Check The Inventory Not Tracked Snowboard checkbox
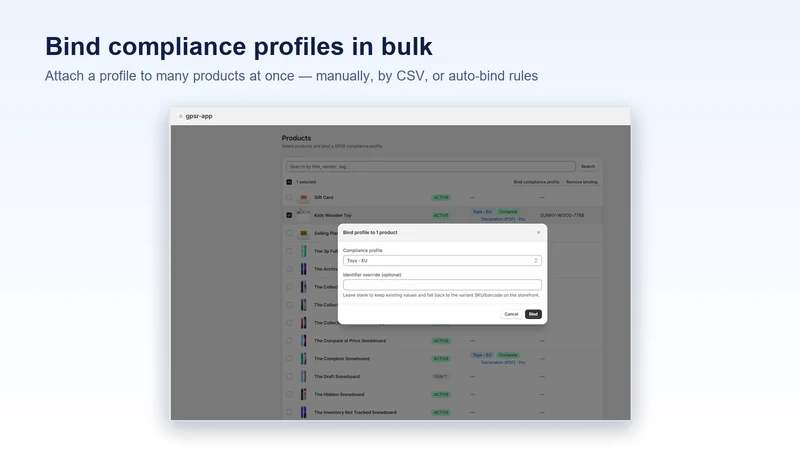The width and height of the screenshot is (800, 450). click(289, 412)
